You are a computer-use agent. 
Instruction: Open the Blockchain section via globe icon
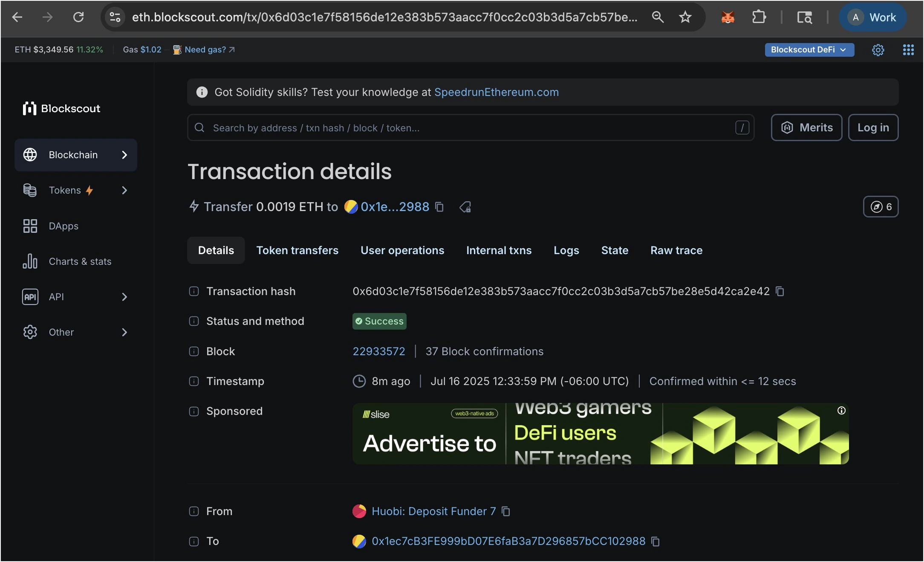(x=30, y=155)
